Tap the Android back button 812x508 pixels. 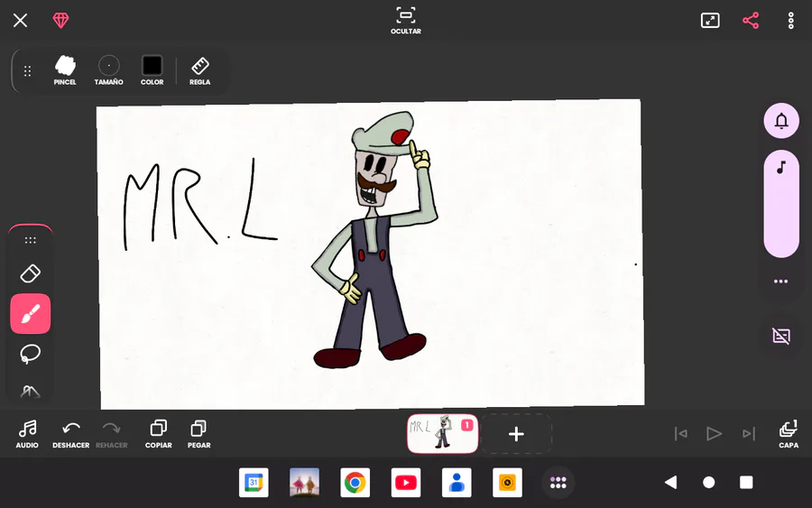click(x=670, y=483)
